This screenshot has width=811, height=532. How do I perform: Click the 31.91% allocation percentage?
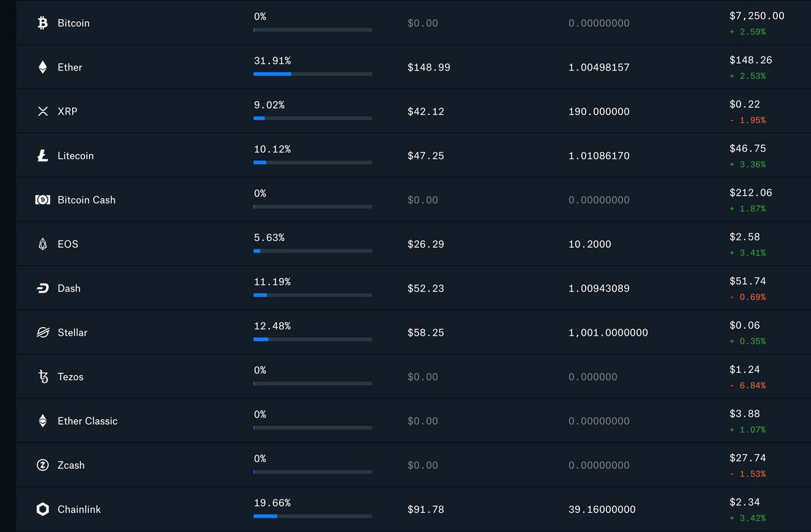(x=272, y=61)
